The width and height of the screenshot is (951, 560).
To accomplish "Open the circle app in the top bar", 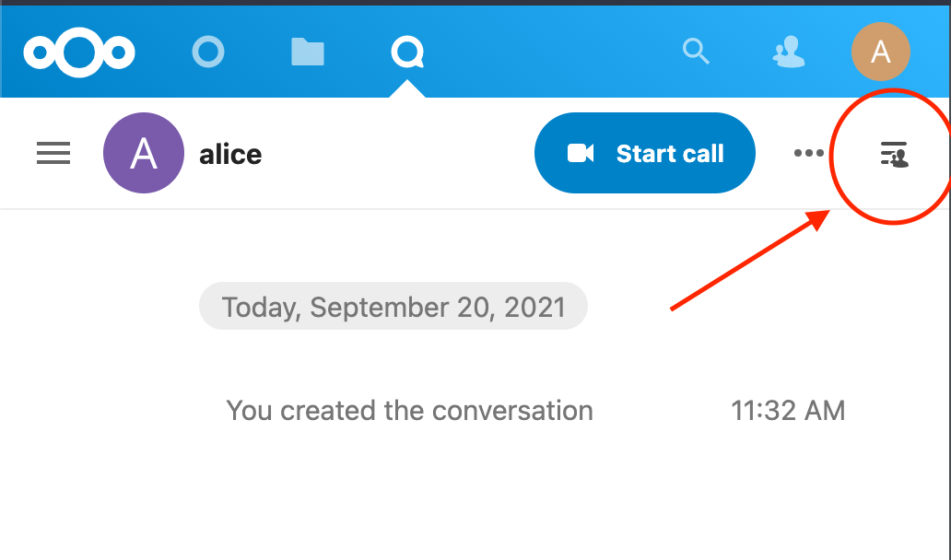I will [x=208, y=52].
